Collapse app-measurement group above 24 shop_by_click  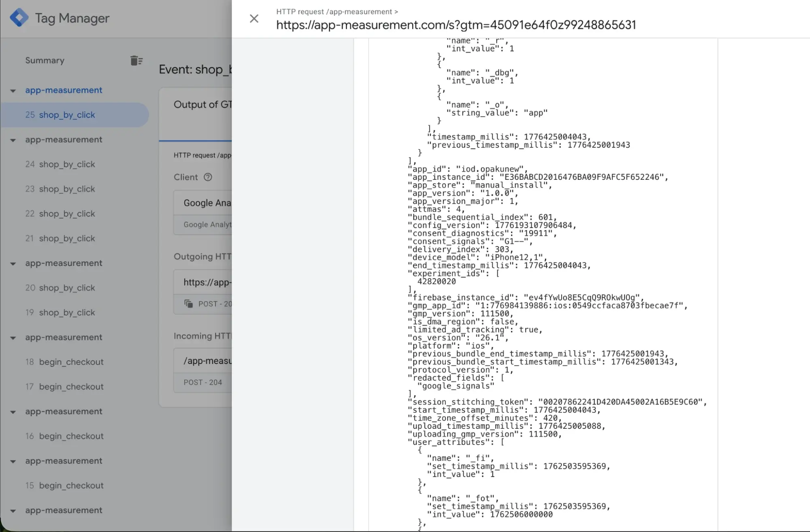(x=13, y=140)
